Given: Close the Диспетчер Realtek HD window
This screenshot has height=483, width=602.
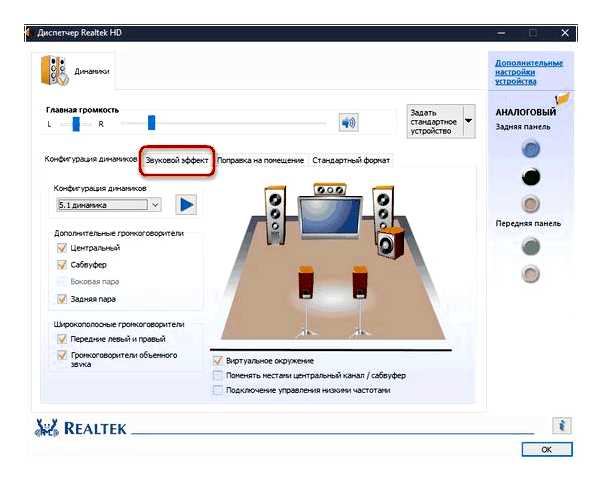Looking at the screenshot, I should (565, 33).
